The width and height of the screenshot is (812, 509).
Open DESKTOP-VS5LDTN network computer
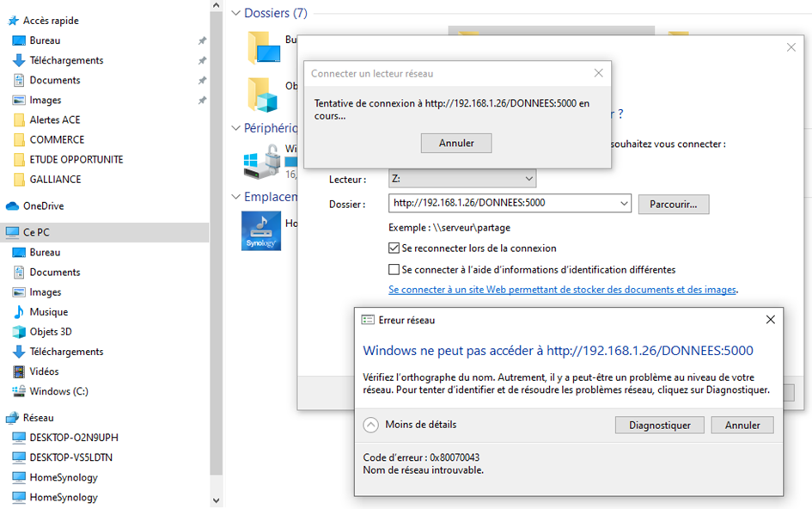tap(71, 457)
